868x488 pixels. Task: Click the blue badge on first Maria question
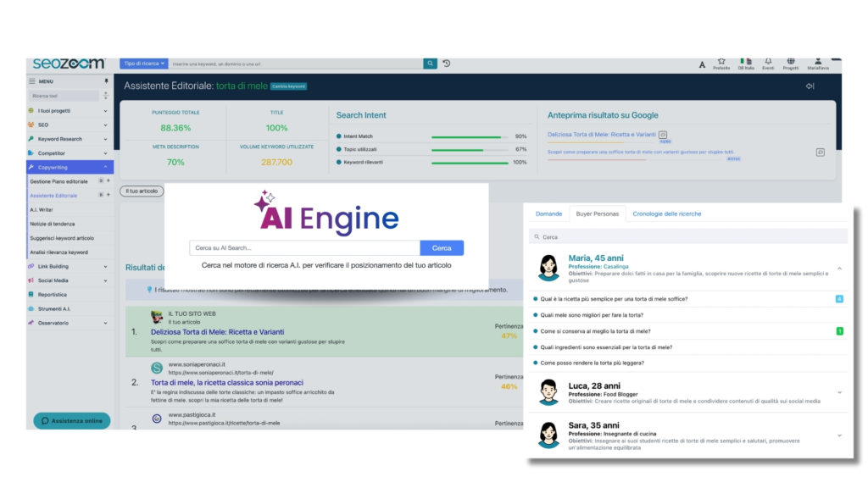click(x=839, y=299)
